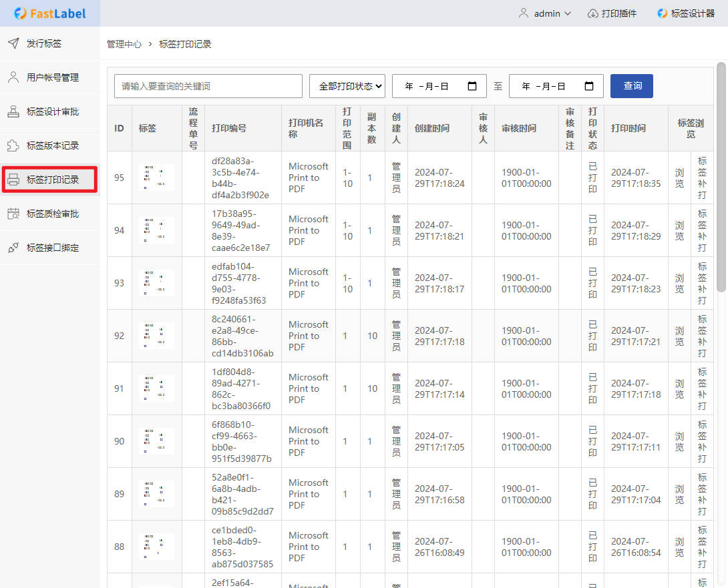This screenshot has height=588, width=728.
Task: Click the user icon for 用户帐号管理
Action: (13, 77)
